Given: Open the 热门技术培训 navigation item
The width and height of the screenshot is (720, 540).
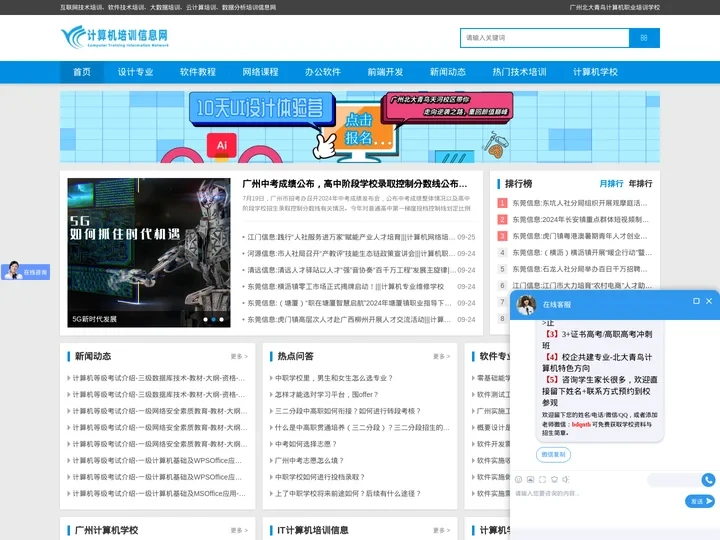Looking at the screenshot, I should tap(519, 72).
